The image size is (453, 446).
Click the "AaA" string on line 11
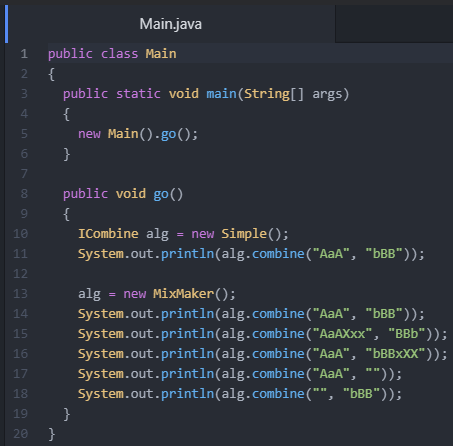(331, 254)
